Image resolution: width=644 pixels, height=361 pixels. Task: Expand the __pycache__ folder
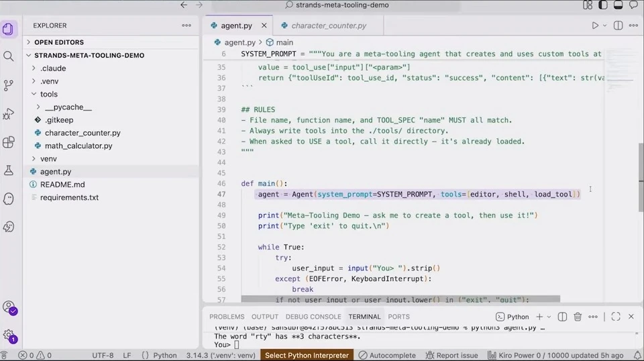tap(68, 107)
